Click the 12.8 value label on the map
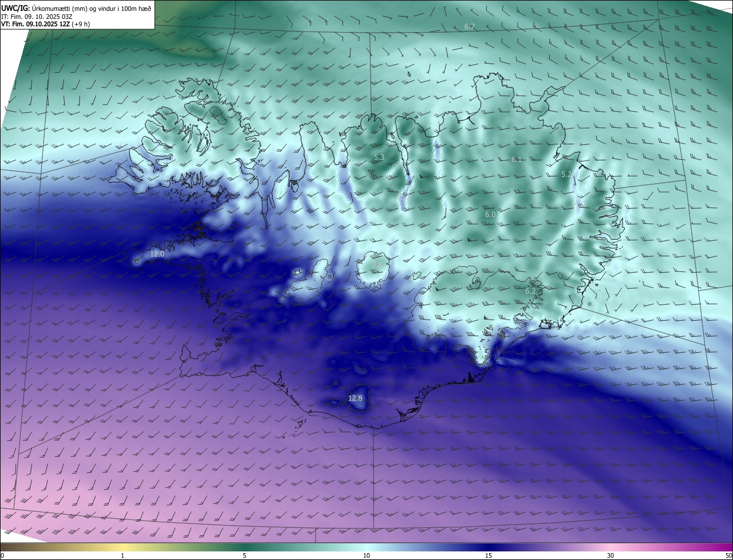 pyautogui.click(x=355, y=398)
